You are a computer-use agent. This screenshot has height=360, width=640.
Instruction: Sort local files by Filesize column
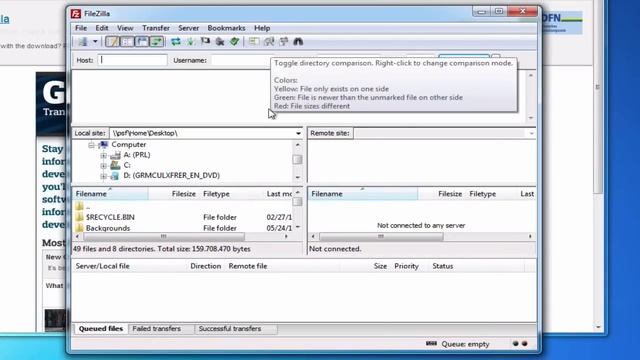point(173,194)
